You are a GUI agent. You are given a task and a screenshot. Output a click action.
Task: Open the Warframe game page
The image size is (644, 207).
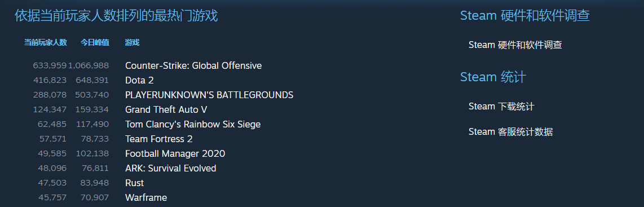pos(146,197)
